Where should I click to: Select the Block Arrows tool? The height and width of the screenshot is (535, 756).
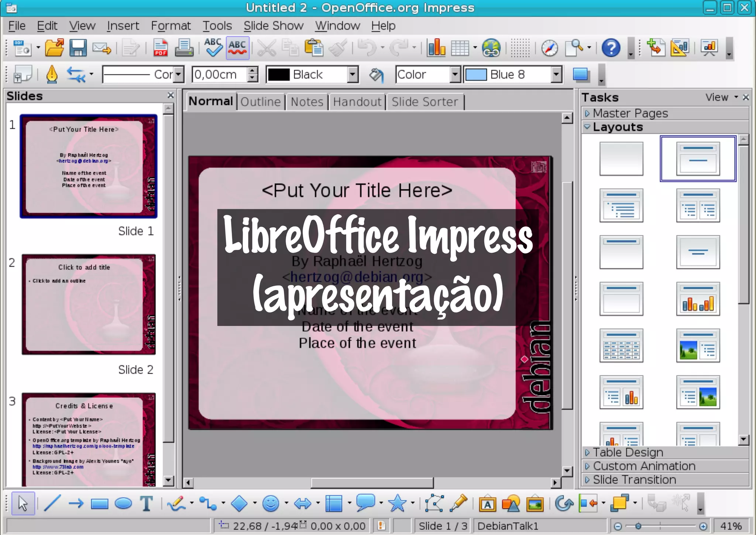[303, 504]
